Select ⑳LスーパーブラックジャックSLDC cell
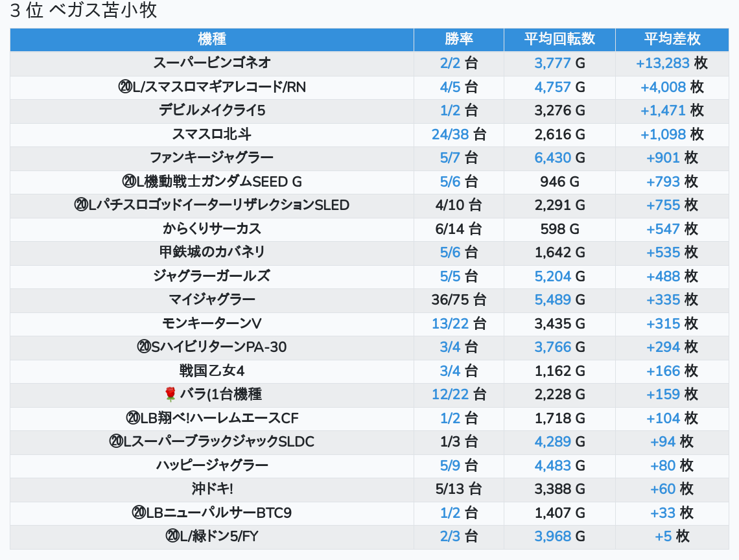Screen dimensions: 739x560 (x=211, y=441)
